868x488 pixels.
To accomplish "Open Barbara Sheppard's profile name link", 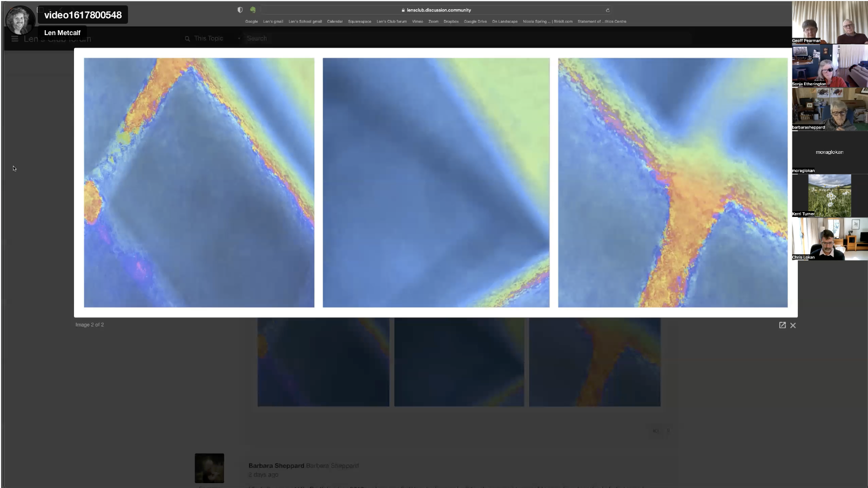I will pyautogui.click(x=276, y=465).
